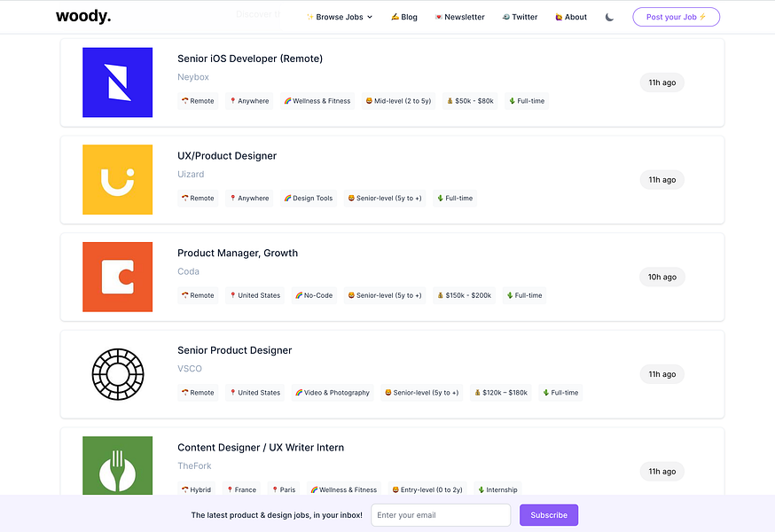Viewport: 775px width, 532px height.
Task: Select Wellness & Fitness tag on TheFork job
Action: point(344,489)
